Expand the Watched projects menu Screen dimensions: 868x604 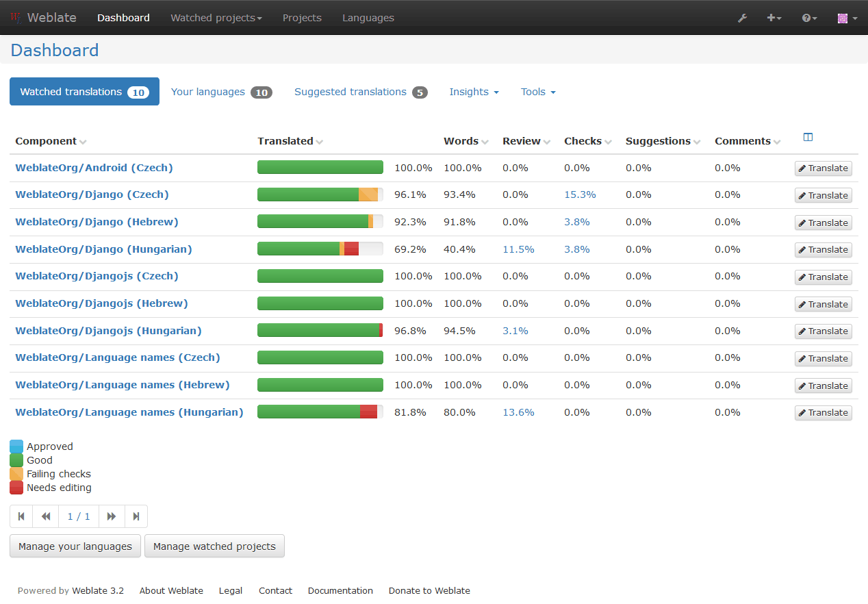pyautogui.click(x=216, y=18)
